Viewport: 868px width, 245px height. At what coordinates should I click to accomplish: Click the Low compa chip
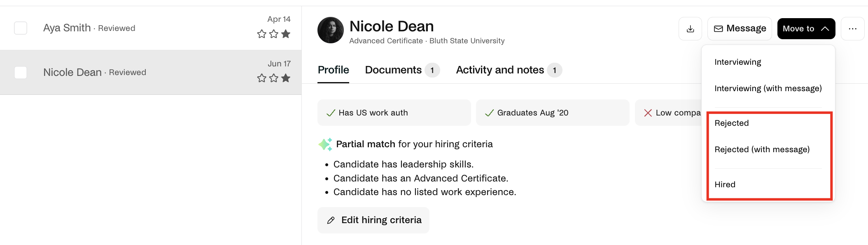coord(668,113)
